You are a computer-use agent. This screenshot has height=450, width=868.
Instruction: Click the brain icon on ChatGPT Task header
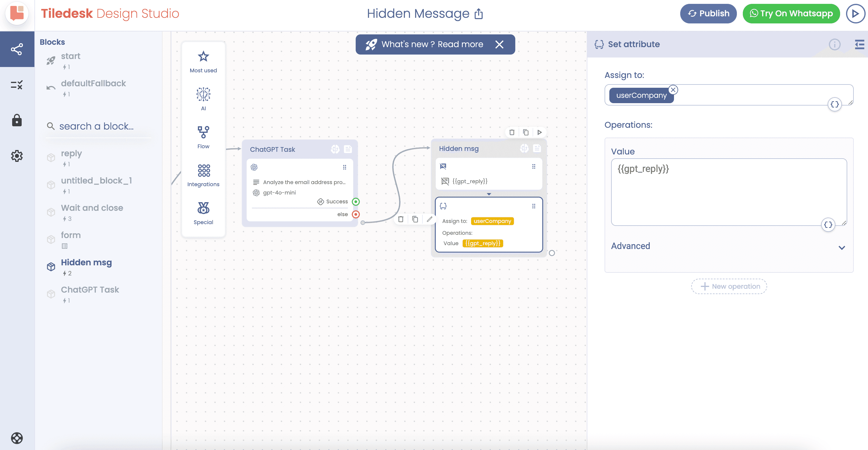[x=335, y=149]
